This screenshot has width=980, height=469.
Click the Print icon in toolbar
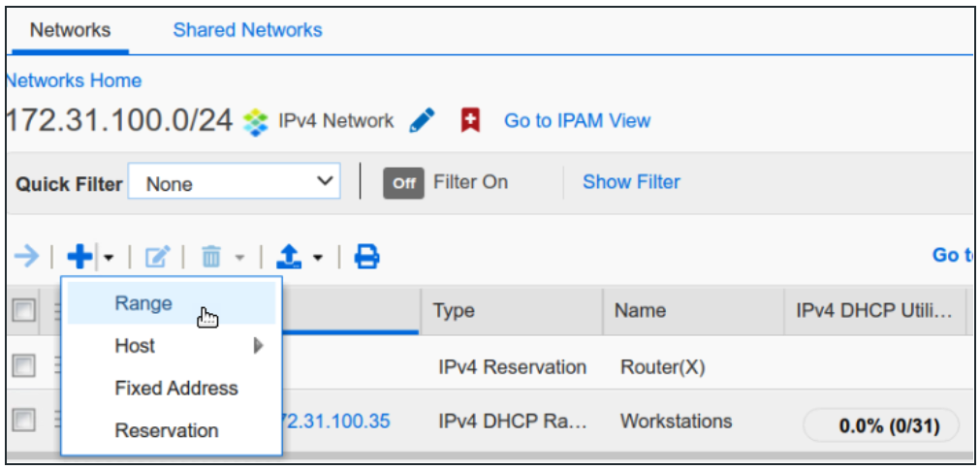coord(366,257)
